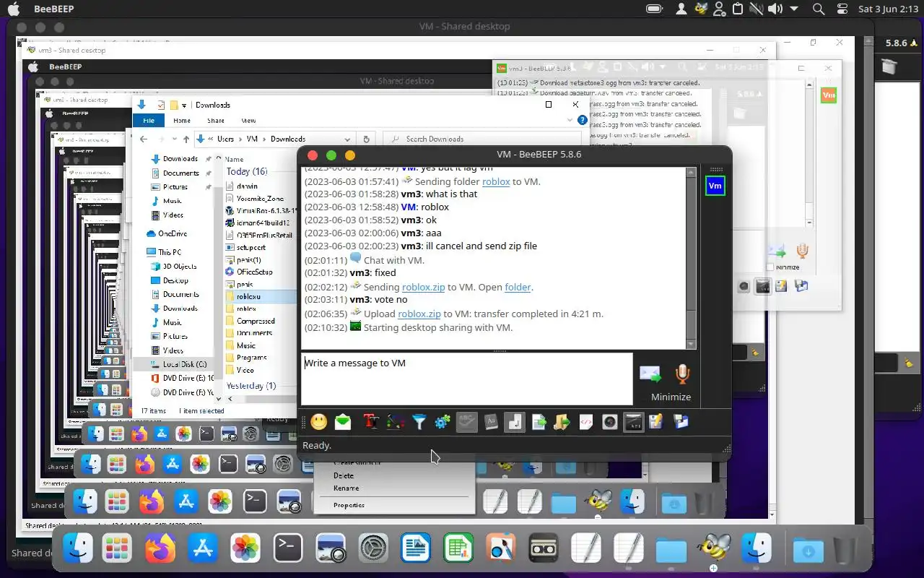
Task: Expand the address bar dropdown arrow
Action: [x=348, y=139]
